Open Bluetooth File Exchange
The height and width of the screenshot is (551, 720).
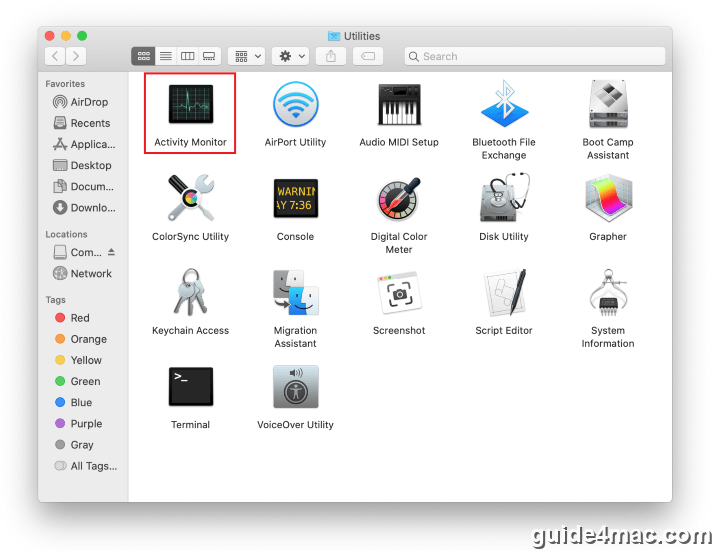(504, 104)
